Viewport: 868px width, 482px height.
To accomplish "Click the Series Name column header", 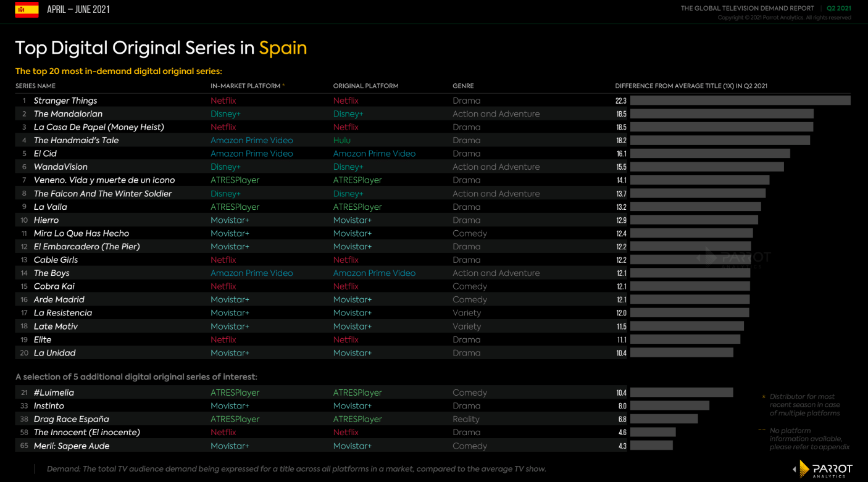I will [35, 86].
